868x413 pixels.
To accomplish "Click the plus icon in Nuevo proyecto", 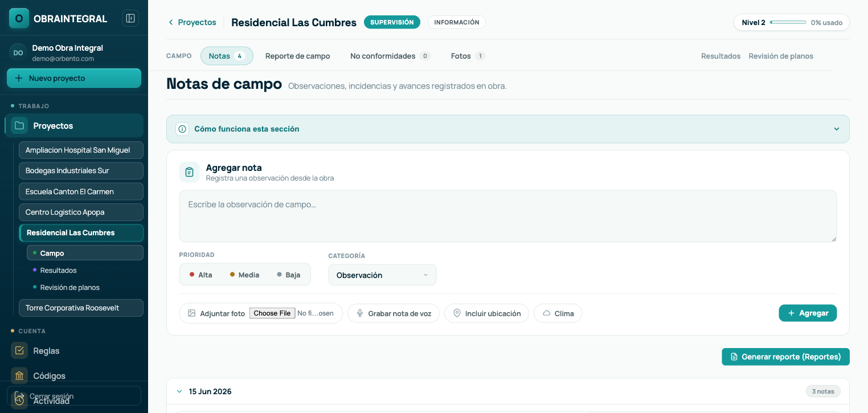I will tap(19, 78).
